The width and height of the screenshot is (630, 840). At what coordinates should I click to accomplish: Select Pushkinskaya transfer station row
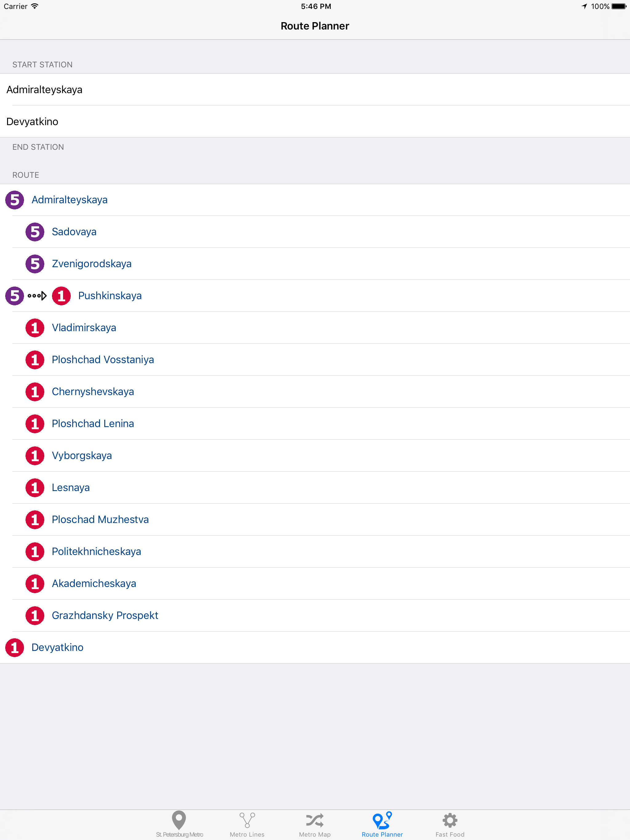coord(315,296)
